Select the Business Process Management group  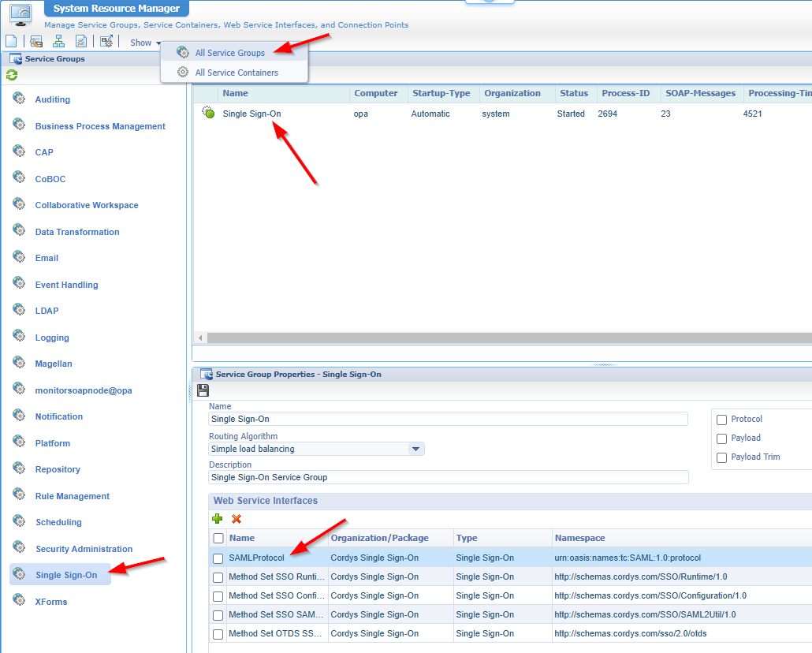point(100,125)
